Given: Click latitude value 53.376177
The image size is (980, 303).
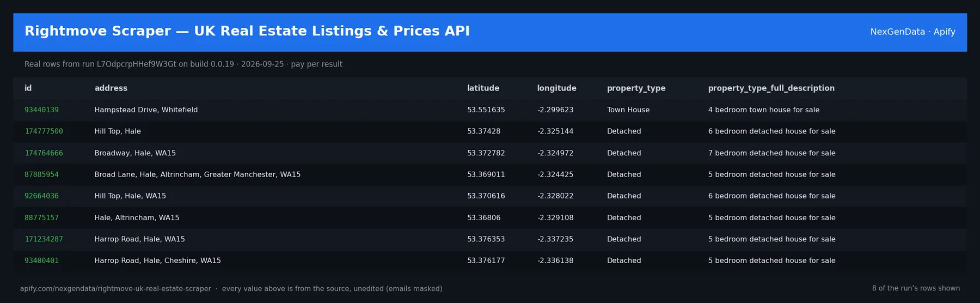Looking at the screenshot, I should [486, 261].
